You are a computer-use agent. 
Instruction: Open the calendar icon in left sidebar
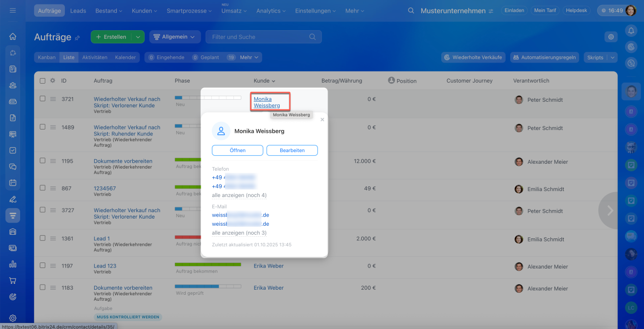click(x=13, y=182)
